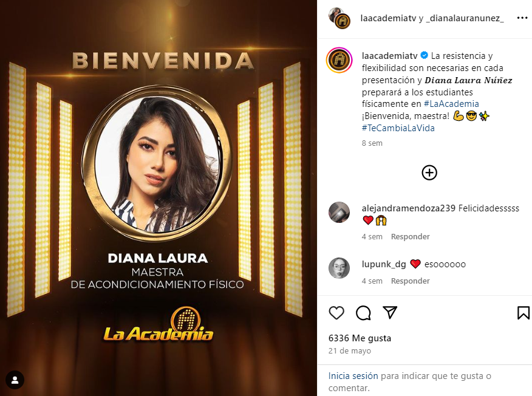Open alejandramendoza239's avatar
Image resolution: width=532 pixels, height=396 pixels.
pyautogui.click(x=339, y=213)
